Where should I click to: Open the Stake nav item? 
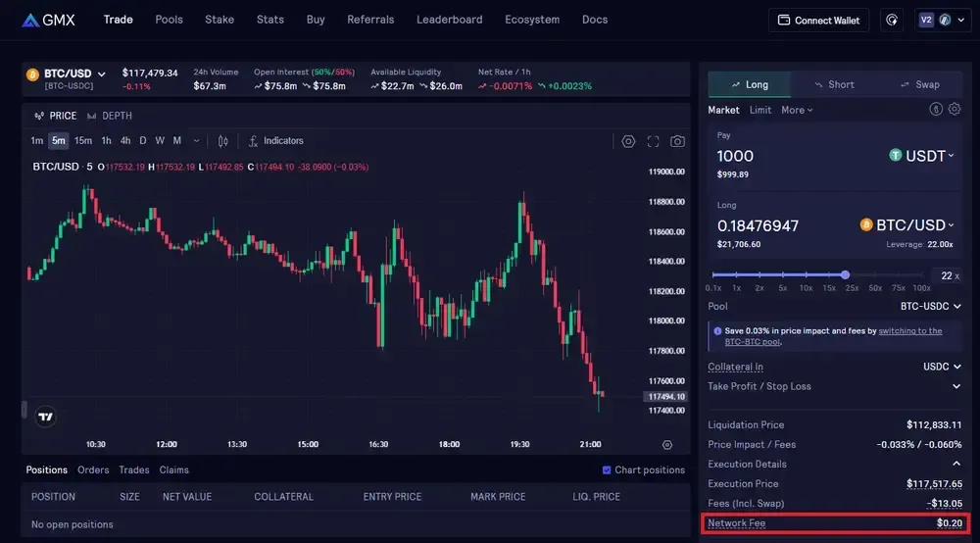(220, 20)
